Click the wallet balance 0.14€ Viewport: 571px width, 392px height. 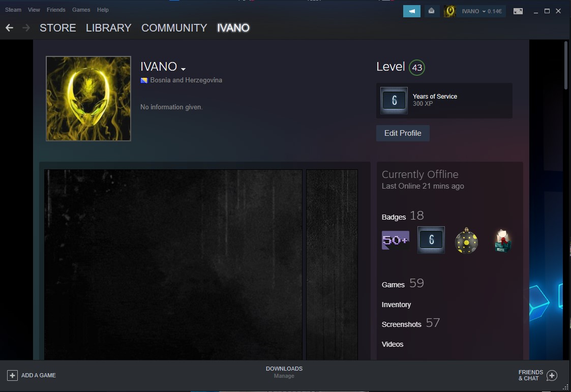pos(495,11)
